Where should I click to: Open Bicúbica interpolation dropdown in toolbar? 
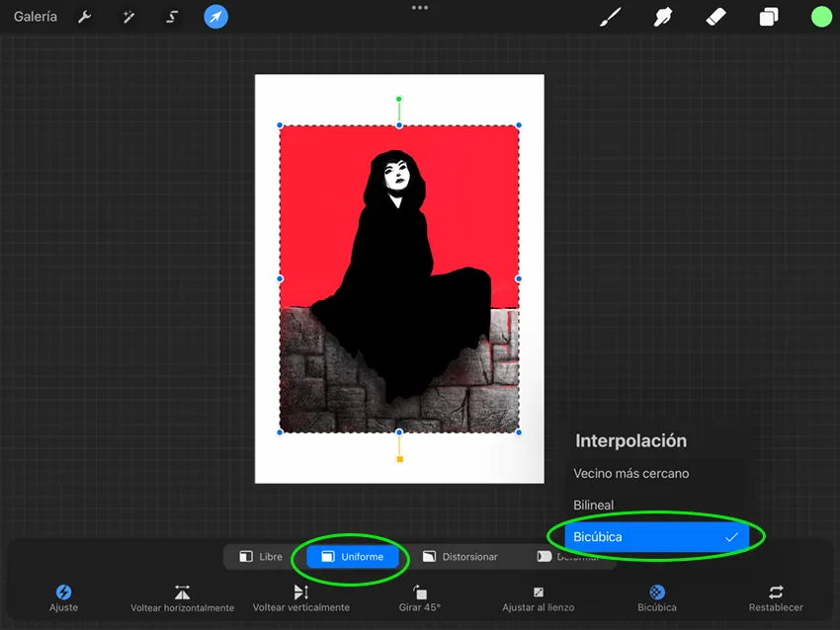click(x=657, y=597)
